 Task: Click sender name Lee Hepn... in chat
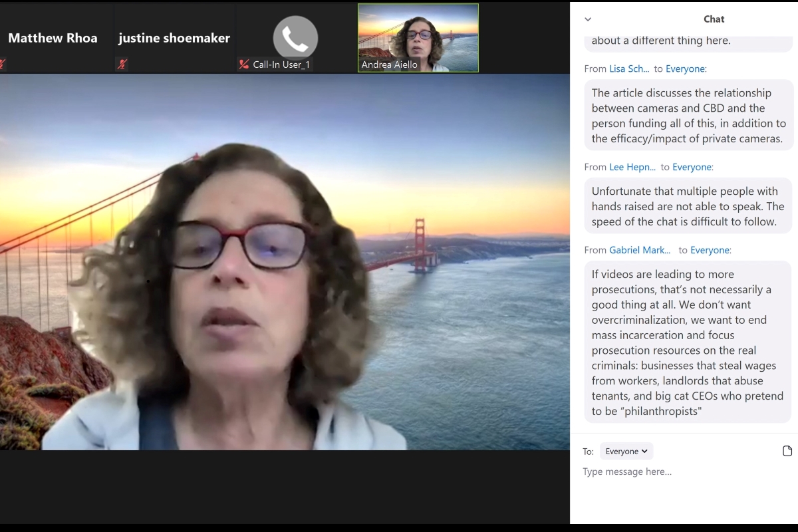click(632, 167)
